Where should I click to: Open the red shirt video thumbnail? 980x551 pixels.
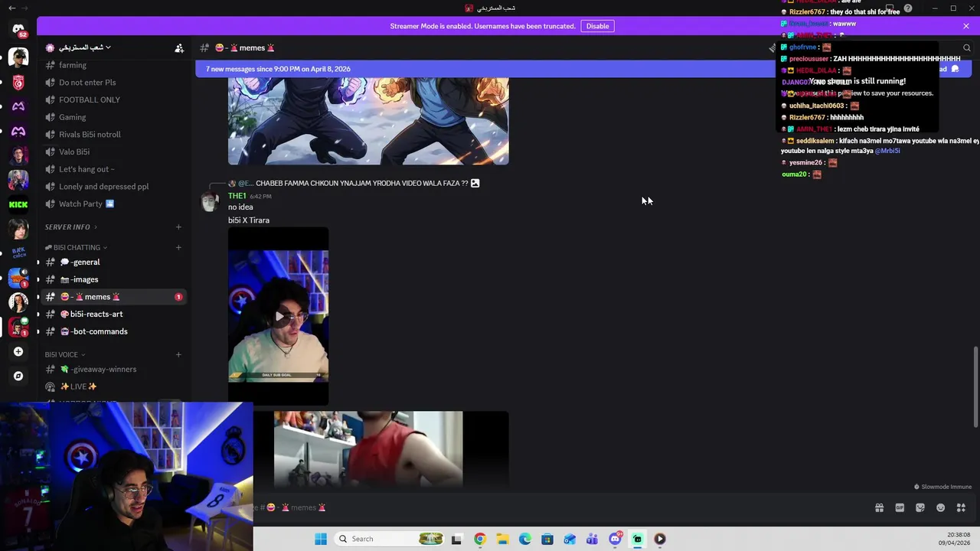(368, 449)
